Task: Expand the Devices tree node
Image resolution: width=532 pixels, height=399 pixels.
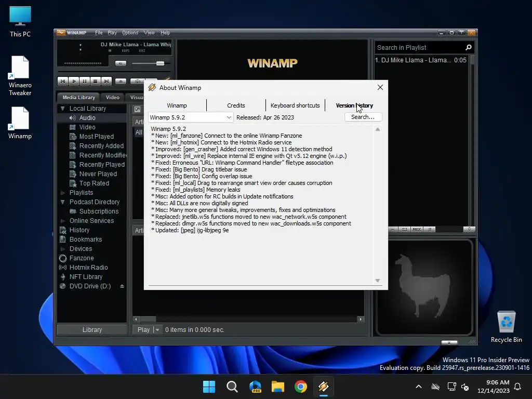Action: click(x=63, y=249)
